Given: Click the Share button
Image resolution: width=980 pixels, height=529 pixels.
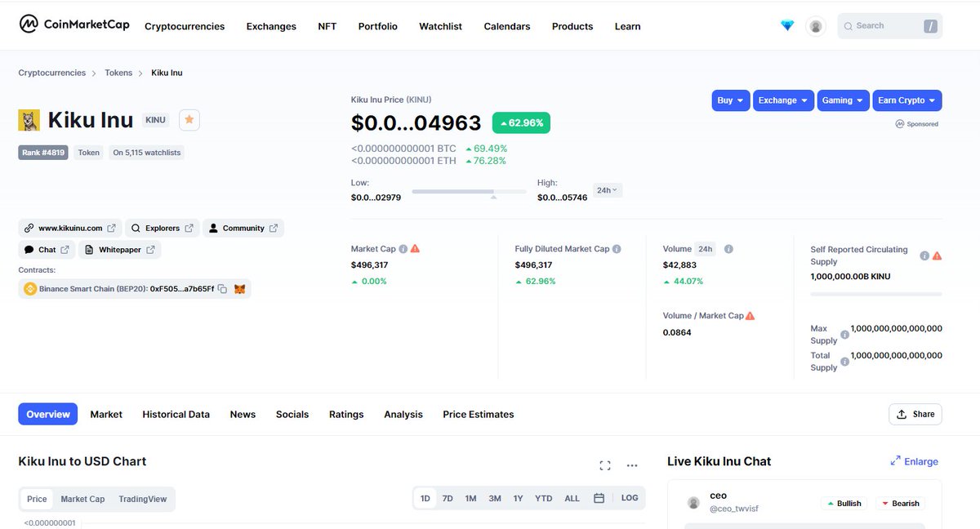Looking at the screenshot, I should 915,414.
